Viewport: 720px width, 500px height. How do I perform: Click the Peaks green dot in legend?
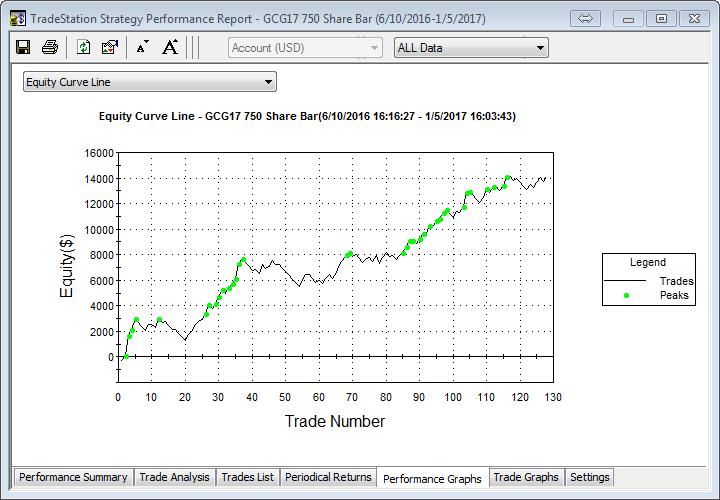(626, 296)
